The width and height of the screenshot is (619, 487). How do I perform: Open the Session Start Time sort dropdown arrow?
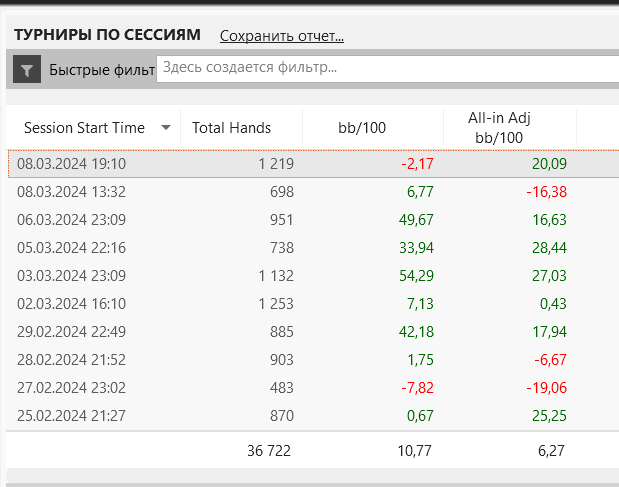165,127
